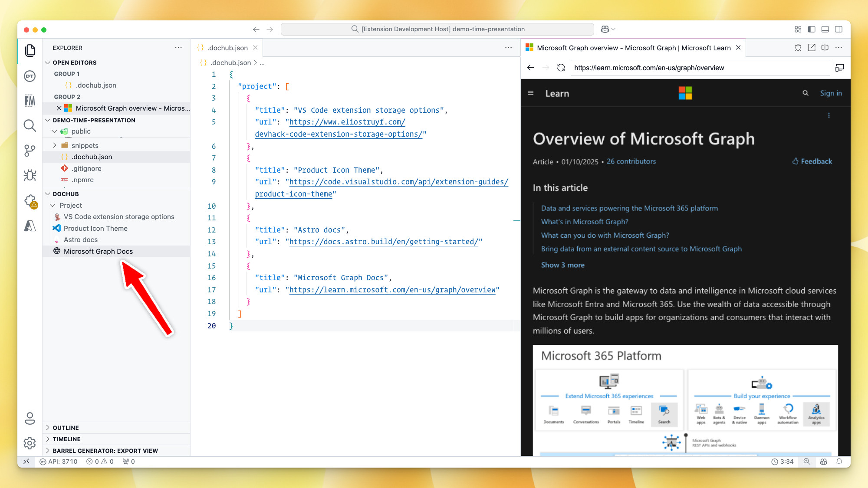Image resolution: width=868 pixels, height=488 pixels.
Task: Select the .dochub.json tab in editor
Action: tap(228, 48)
